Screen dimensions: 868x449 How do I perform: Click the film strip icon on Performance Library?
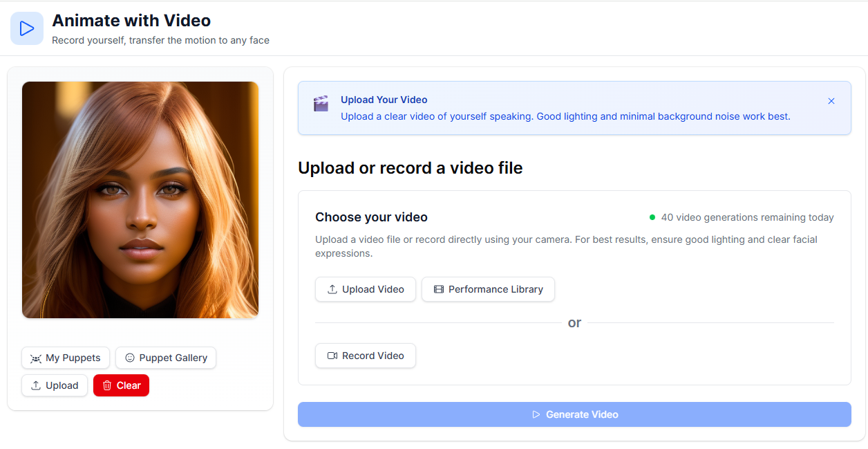(439, 288)
